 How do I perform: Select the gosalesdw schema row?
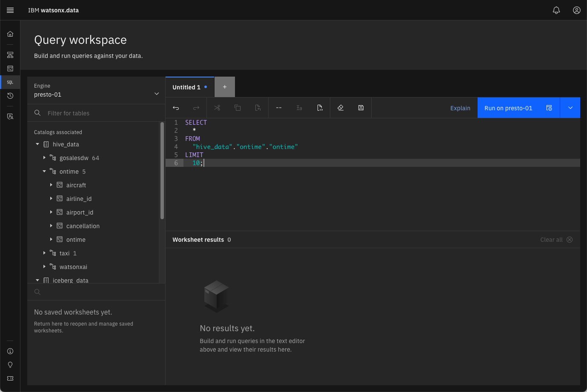[93, 158]
